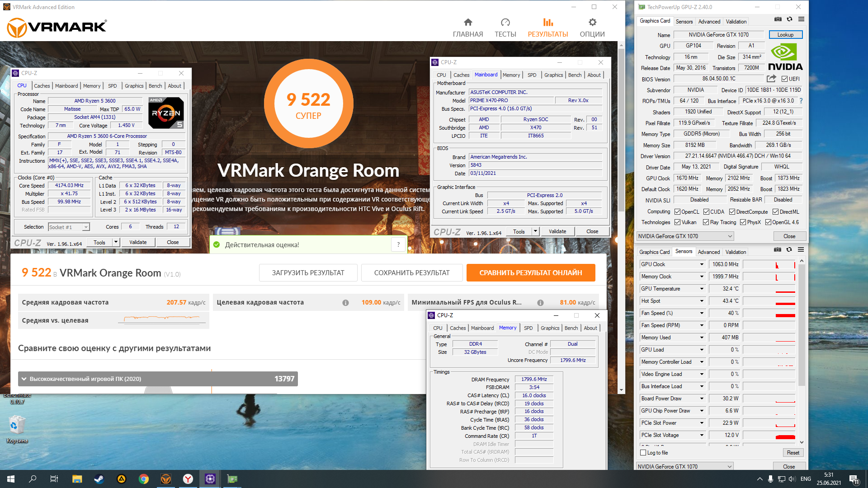Click ЗАГРУЗИТЬ РЕЗУЛЬТАТ button
Viewport: 868px width, 488px height.
pos(308,273)
